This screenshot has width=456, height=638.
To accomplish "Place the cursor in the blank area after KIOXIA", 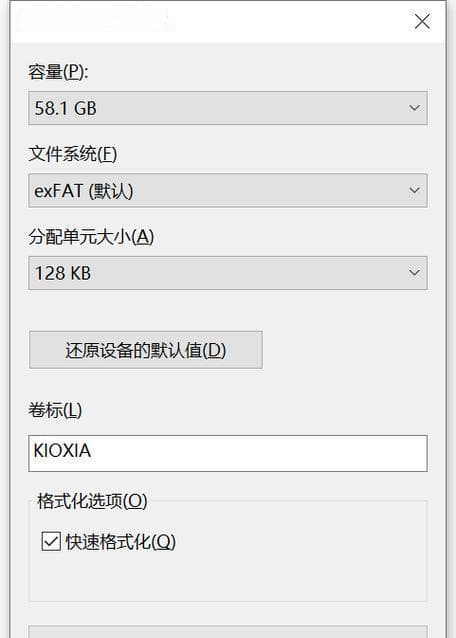I will pos(260,453).
